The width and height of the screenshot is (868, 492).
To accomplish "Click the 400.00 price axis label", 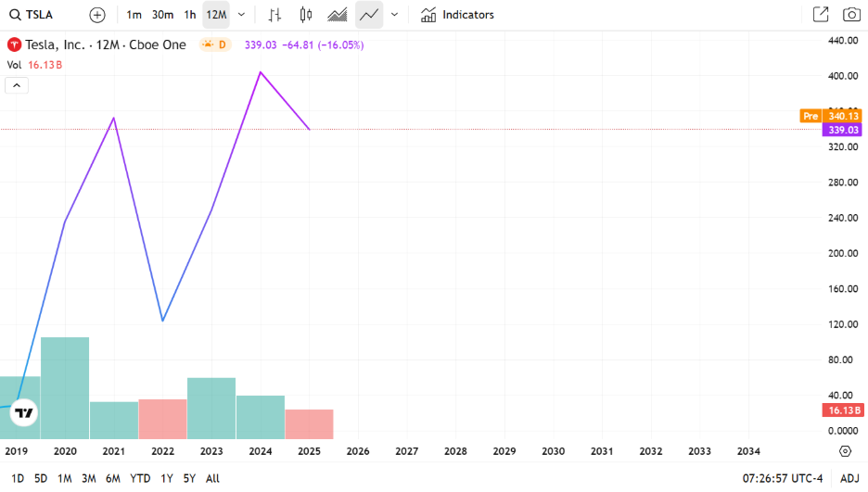I will click(x=843, y=76).
